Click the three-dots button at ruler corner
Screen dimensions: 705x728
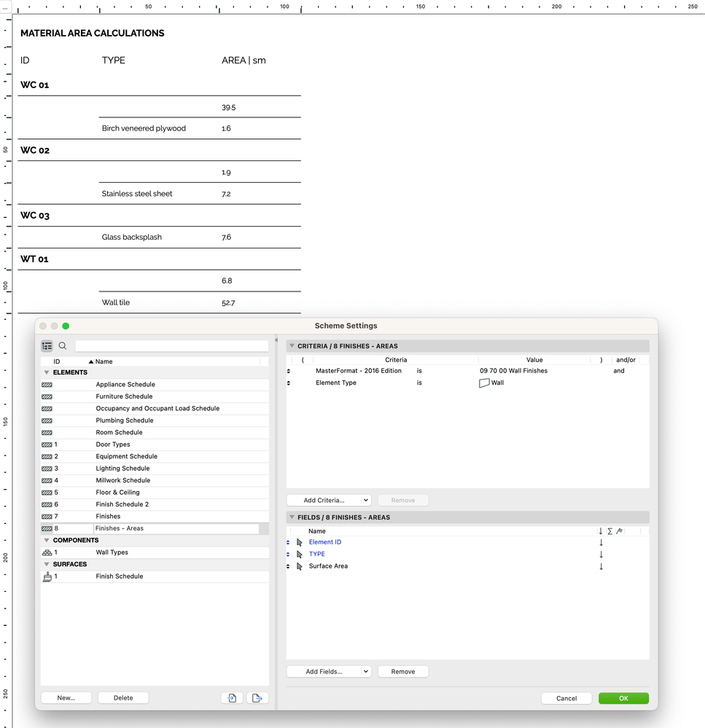click(x=5, y=8)
